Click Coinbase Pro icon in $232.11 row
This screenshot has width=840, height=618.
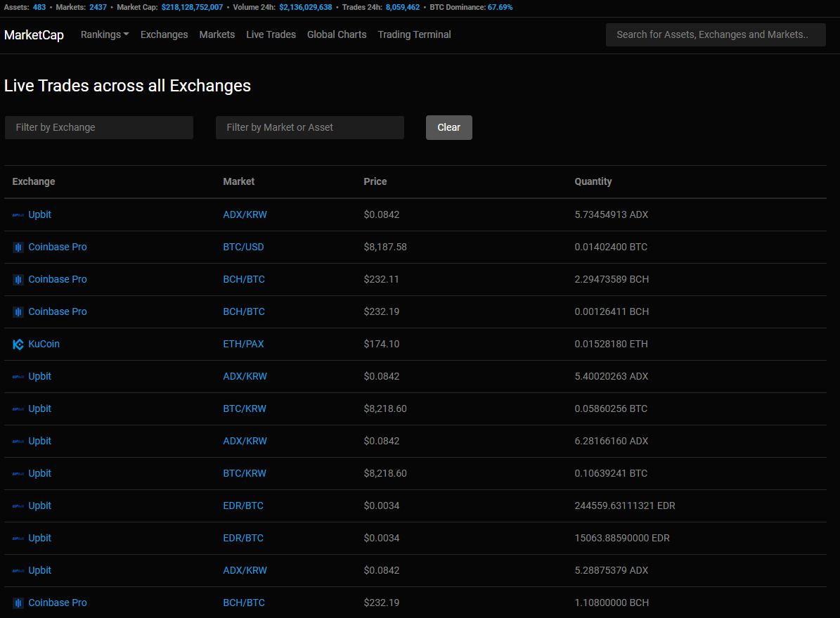18,280
